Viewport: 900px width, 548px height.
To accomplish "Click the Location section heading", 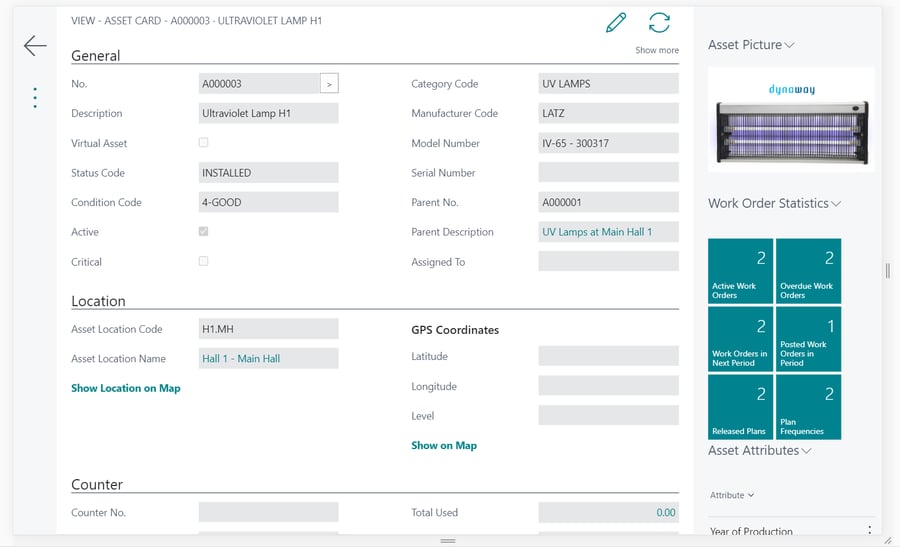I will point(98,301).
